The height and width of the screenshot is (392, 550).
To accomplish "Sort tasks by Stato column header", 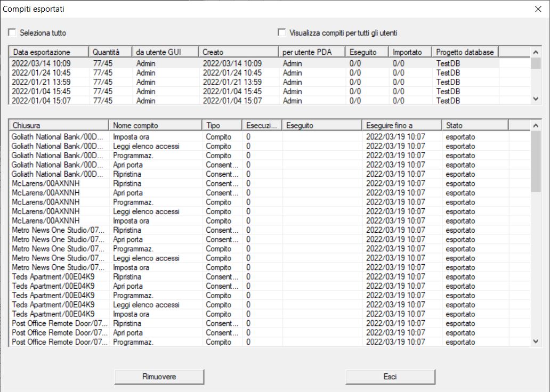I will 474,125.
